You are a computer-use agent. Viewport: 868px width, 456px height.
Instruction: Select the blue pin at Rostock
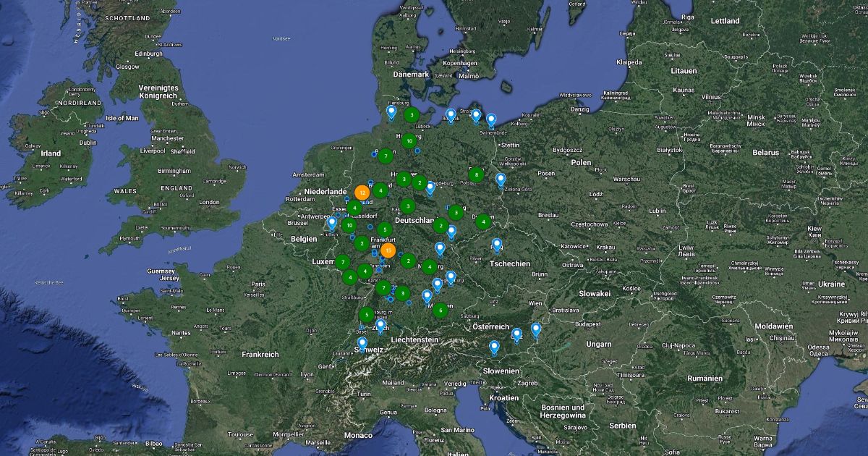451,114
